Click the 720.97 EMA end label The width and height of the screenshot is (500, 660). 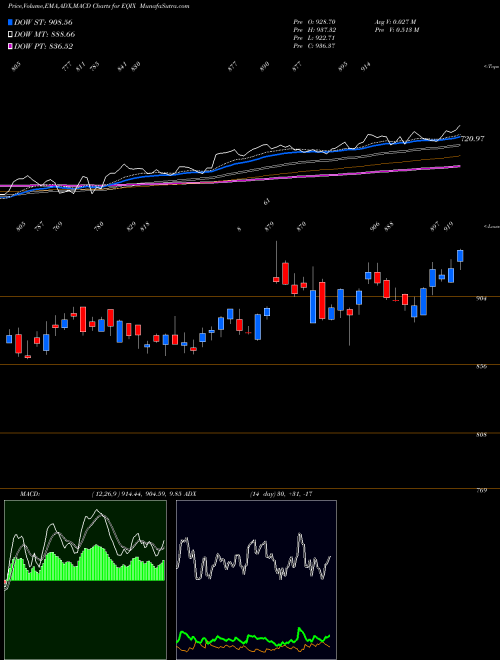(473, 138)
